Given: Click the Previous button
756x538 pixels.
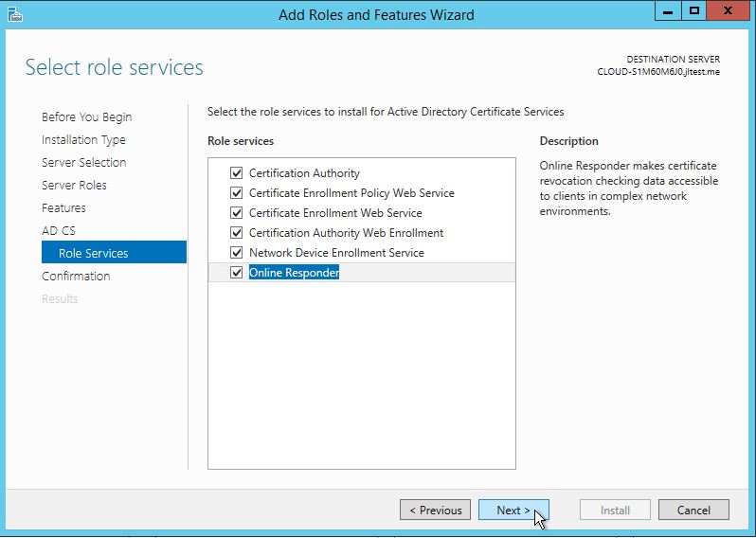Looking at the screenshot, I should point(435,510).
